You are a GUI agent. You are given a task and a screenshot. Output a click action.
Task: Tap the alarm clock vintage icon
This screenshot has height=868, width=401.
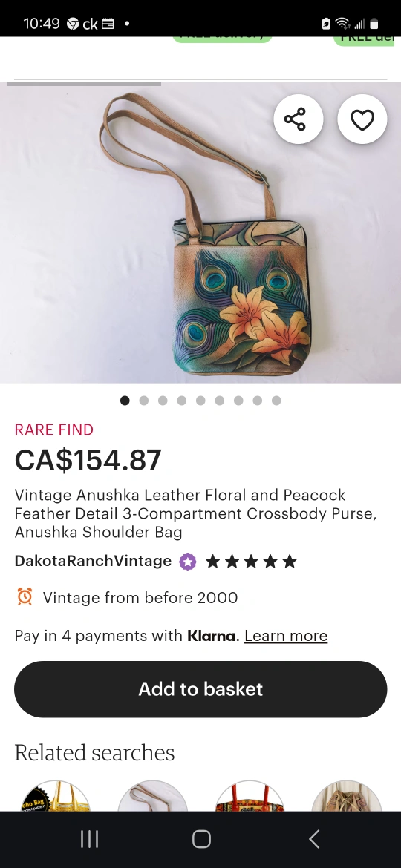click(x=25, y=596)
